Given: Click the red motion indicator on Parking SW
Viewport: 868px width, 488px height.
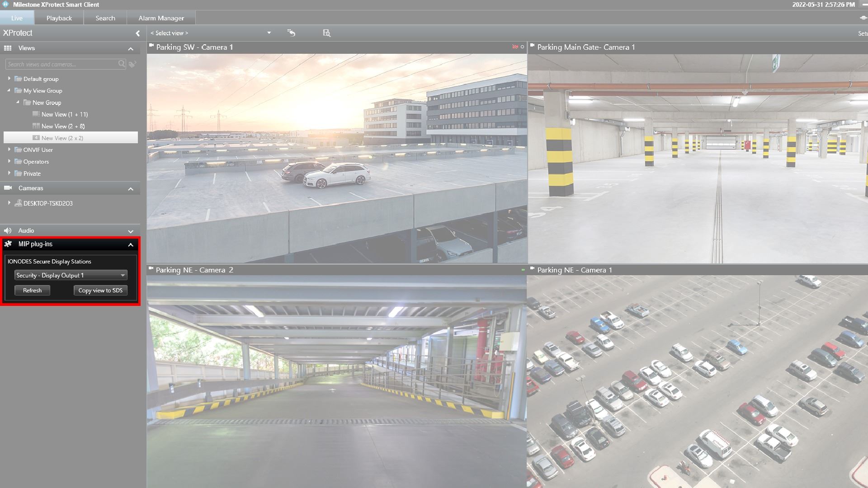Looking at the screenshot, I should tap(515, 47).
